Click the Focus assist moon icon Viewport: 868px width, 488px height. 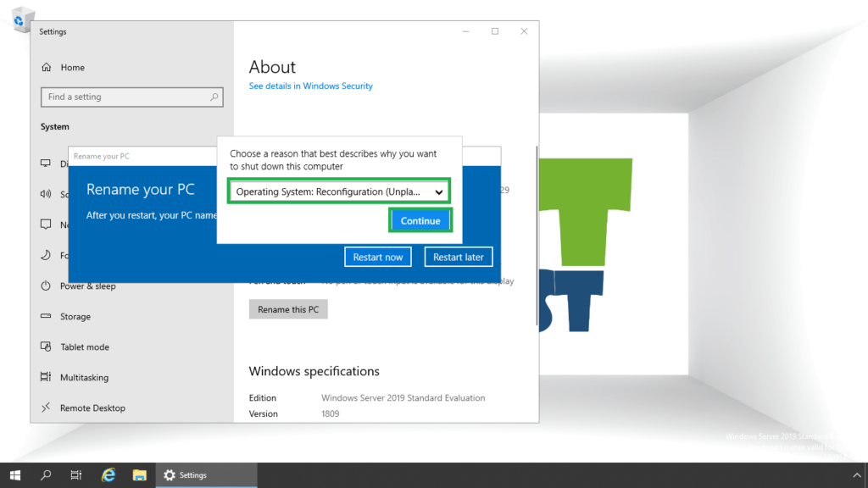[x=46, y=254]
